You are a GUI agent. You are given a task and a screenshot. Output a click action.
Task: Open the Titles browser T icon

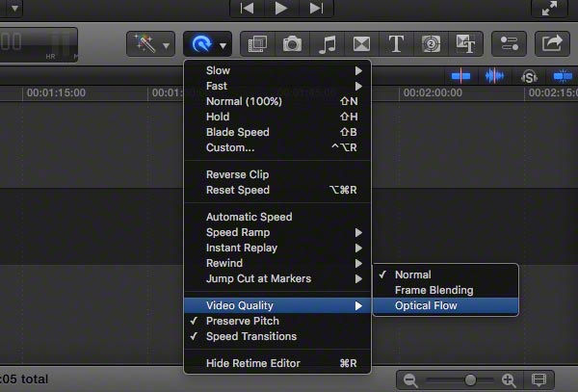[x=396, y=44]
